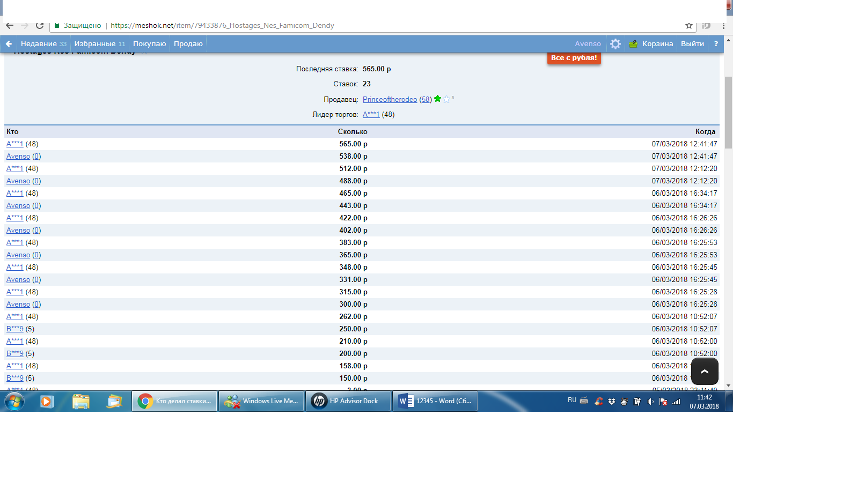Screen dimensions: 850x504
Task: Click the green rating star beside seller
Action: pos(438,99)
